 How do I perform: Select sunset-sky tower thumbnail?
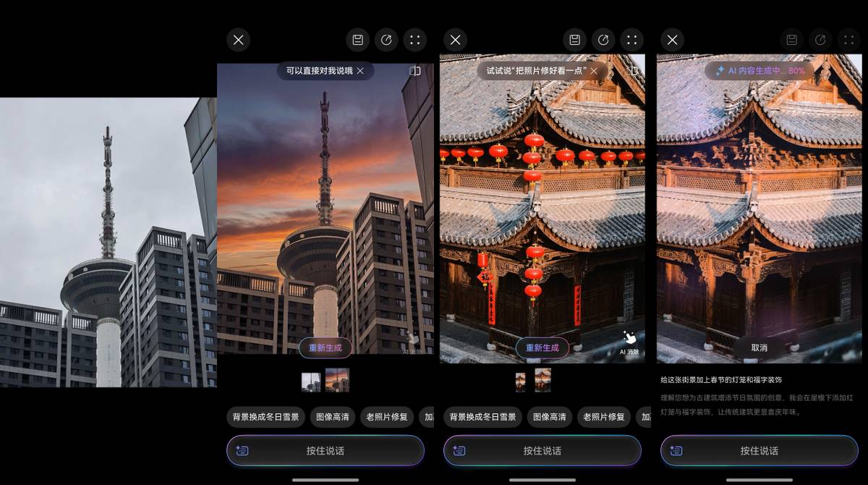[x=337, y=380]
